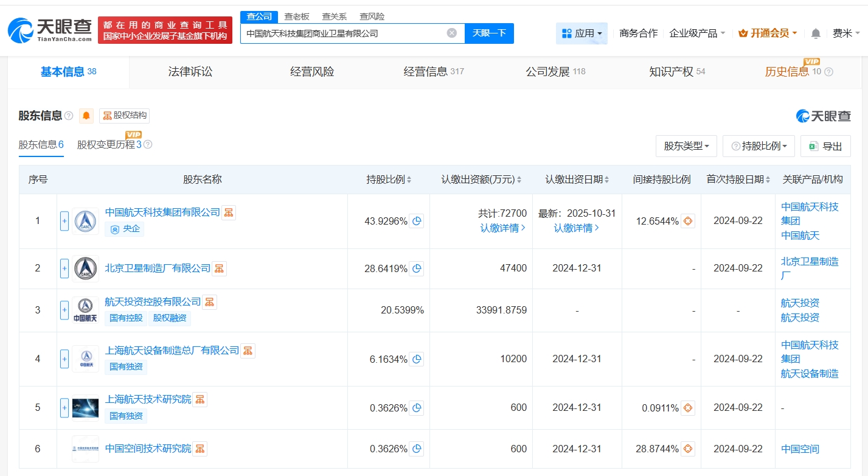
Task: View indirect holding path icon for 12.6544%
Action: coord(688,221)
